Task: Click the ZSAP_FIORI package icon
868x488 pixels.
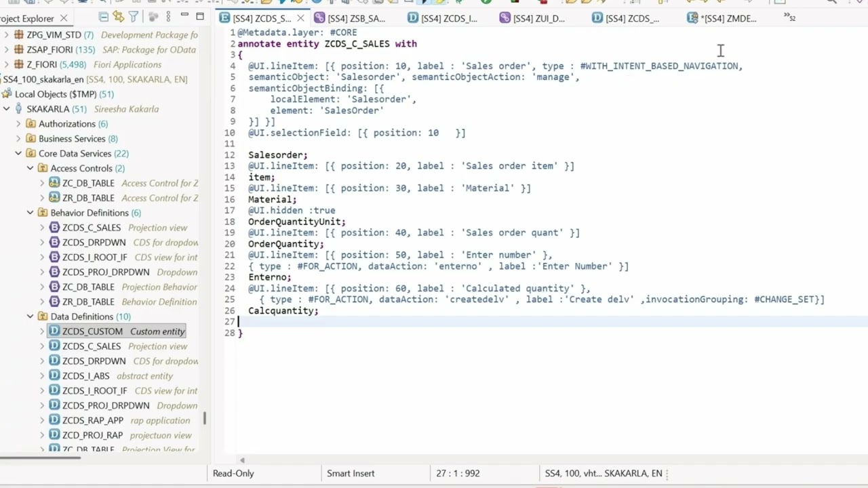Action: pyautogui.click(x=19, y=49)
